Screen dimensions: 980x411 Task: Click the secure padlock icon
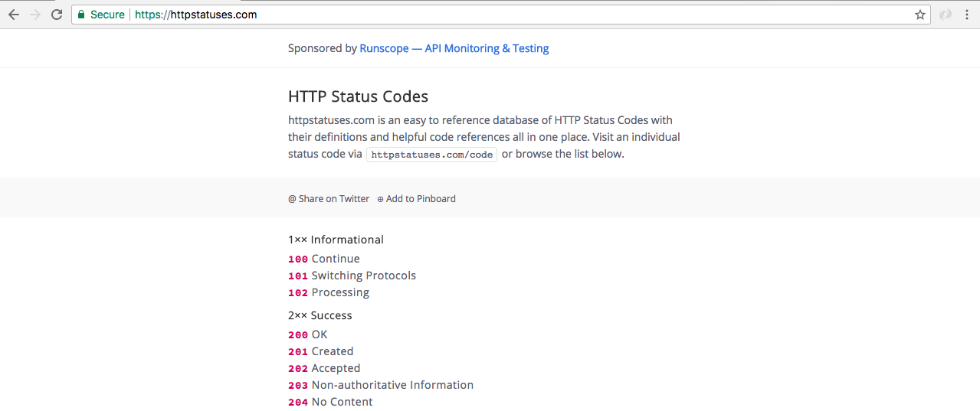tap(80, 15)
